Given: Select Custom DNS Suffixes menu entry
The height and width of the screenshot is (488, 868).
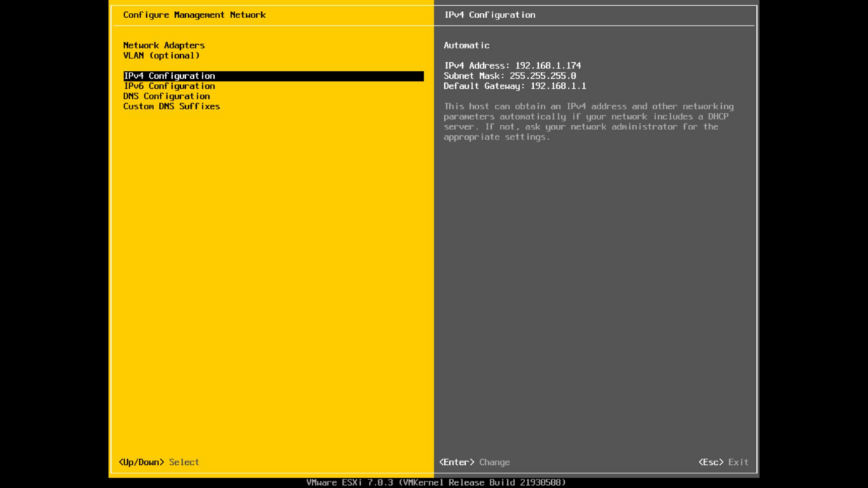Looking at the screenshot, I should click(x=171, y=106).
